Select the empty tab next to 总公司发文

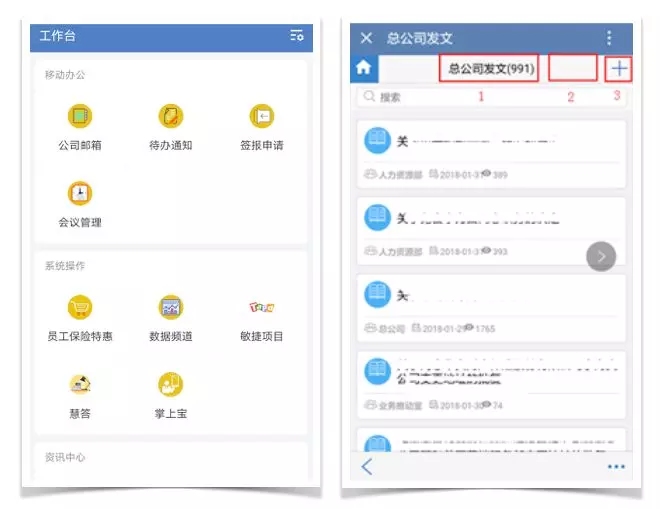click(572, 68)
